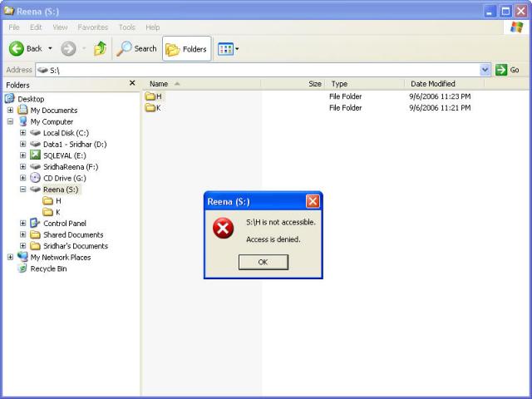The width and height of the screenshot is (532, 399).
Task: Click the red error X icon
Action: pyautogui.click(x=223, y=228)
